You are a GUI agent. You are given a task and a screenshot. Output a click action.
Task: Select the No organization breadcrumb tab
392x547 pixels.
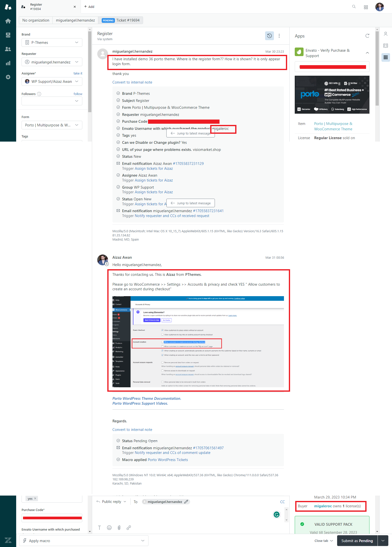coord(36,20)
